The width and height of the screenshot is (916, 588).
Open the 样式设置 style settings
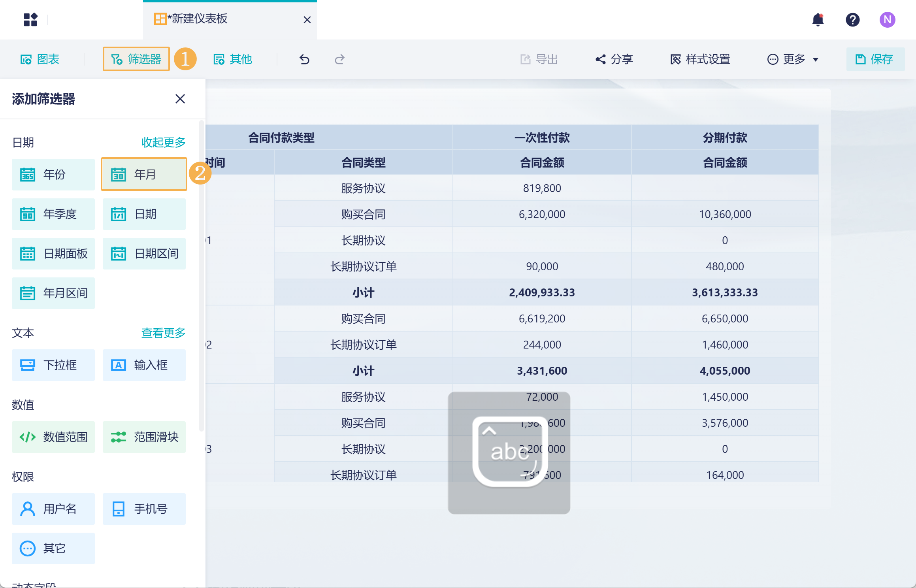700,59
